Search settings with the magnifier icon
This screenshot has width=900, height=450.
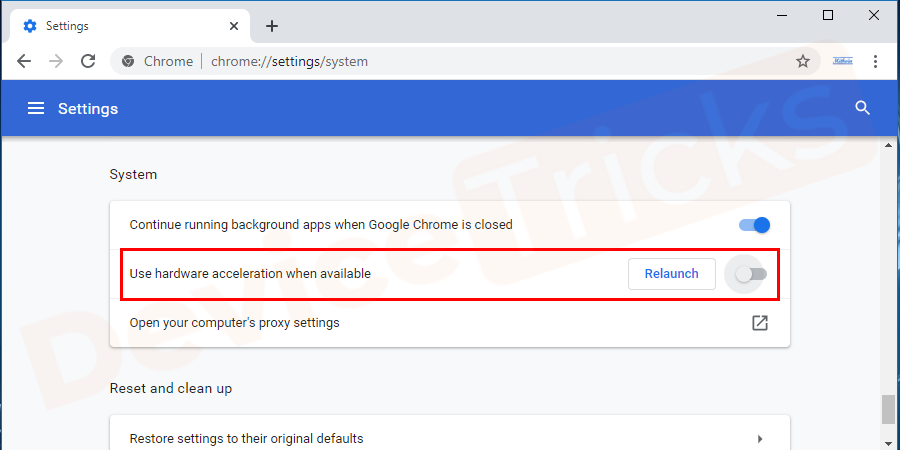(863, 108)
